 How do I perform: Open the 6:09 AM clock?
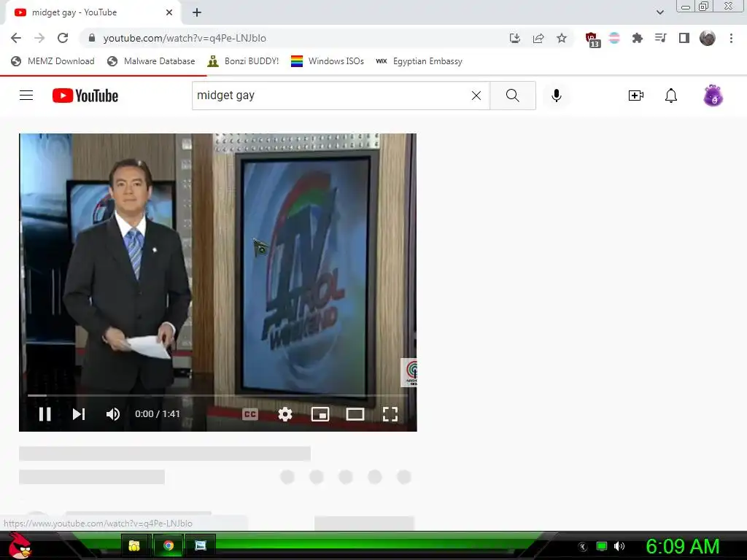(683, 547)
